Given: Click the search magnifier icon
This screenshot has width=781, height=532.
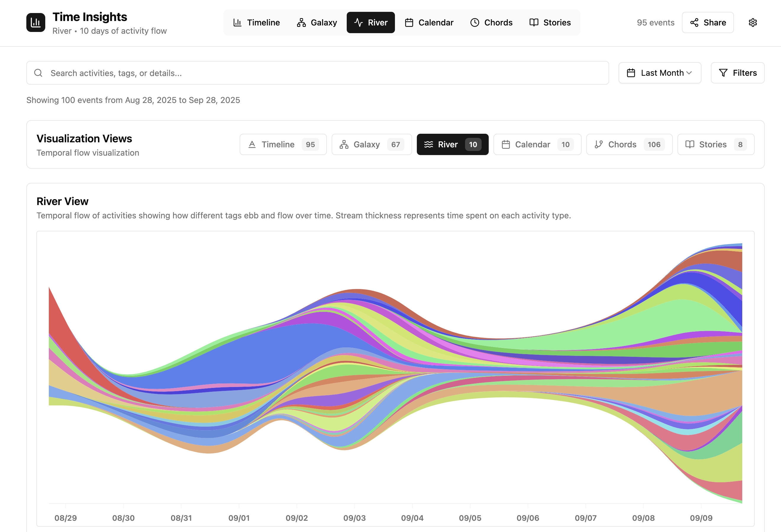Looking at the screenshot, I should pyautogui.click(x=38, y=73).
